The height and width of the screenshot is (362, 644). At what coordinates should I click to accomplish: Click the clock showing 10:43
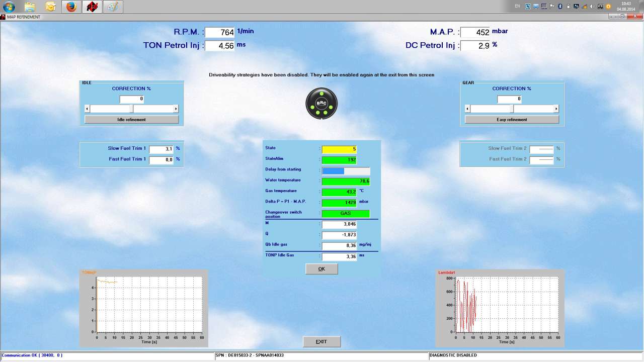[626, 7]
